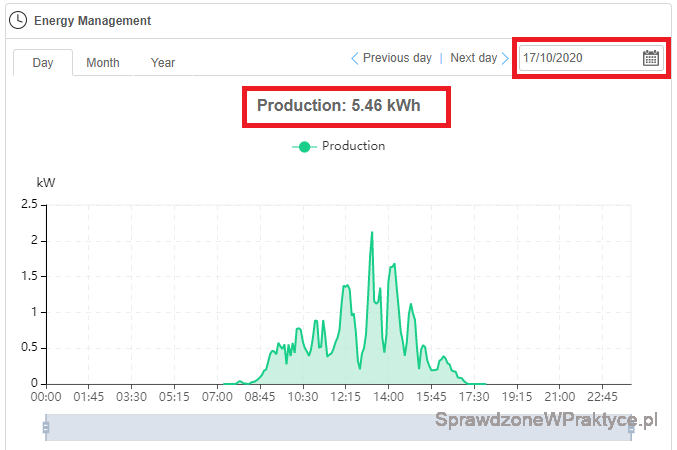Click the 22:45 x-axis label

602,396
